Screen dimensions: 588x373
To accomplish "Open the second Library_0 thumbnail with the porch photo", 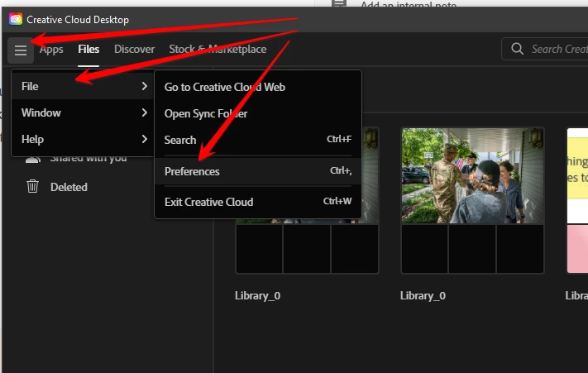I will (472, 200).
